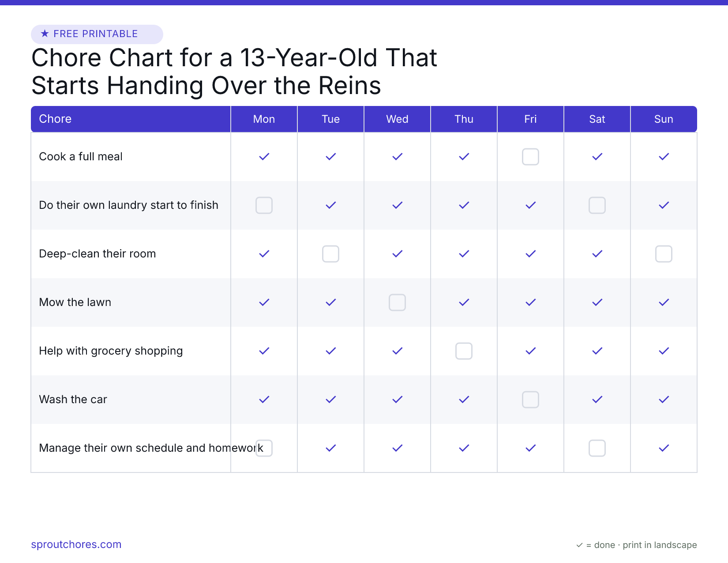Viewport: 728px width, 563px height.
Task: Click the Wash the car label
Action: (x=73, y=400)
